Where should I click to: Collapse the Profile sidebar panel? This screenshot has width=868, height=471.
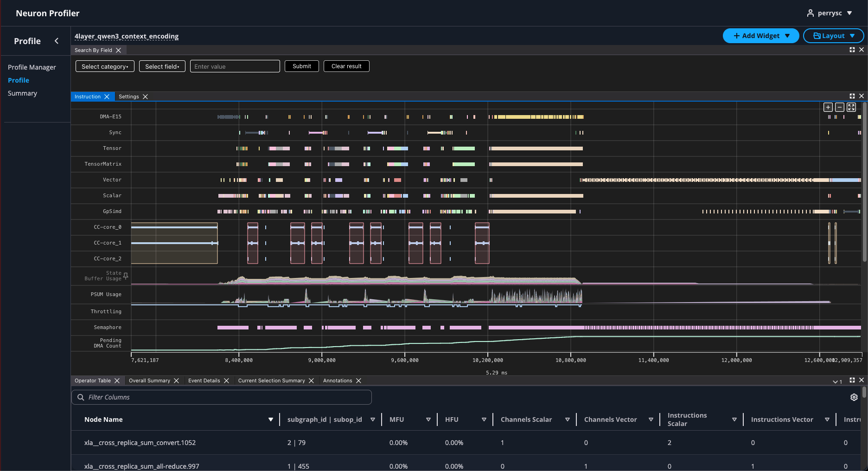tap(56, 41)
